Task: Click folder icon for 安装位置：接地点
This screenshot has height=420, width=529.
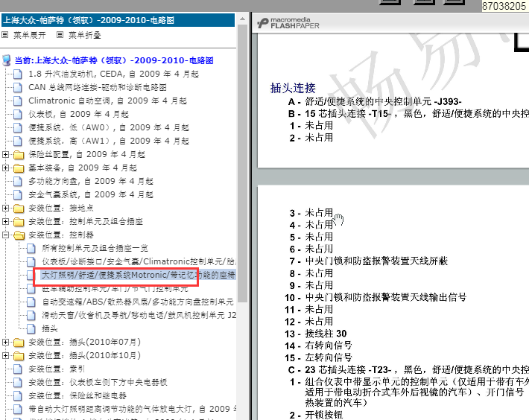Action: tap(19, 209)
